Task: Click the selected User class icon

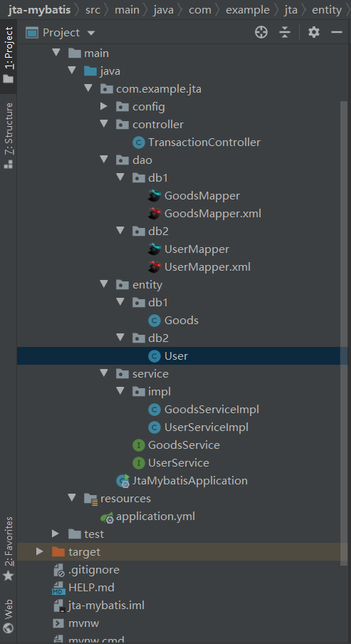Action: 154,356
